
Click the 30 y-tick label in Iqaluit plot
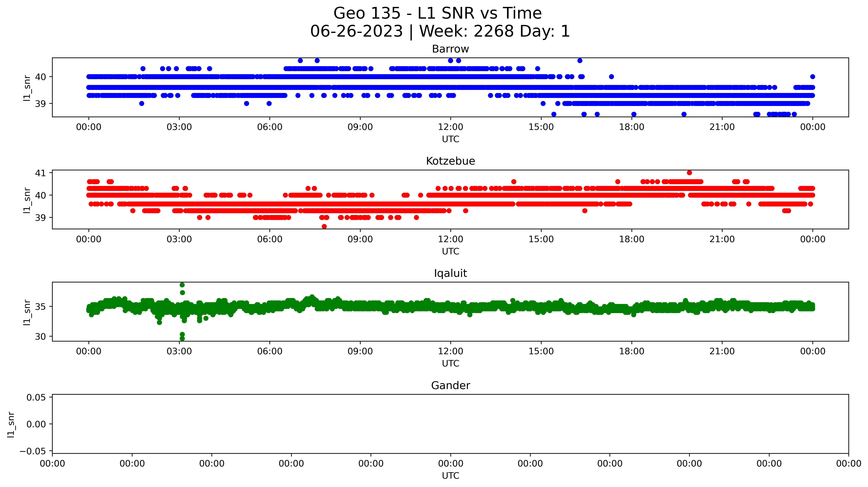(40, 337)
